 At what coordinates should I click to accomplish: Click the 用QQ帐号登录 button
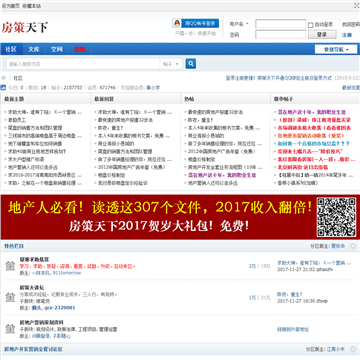(196, 23)
